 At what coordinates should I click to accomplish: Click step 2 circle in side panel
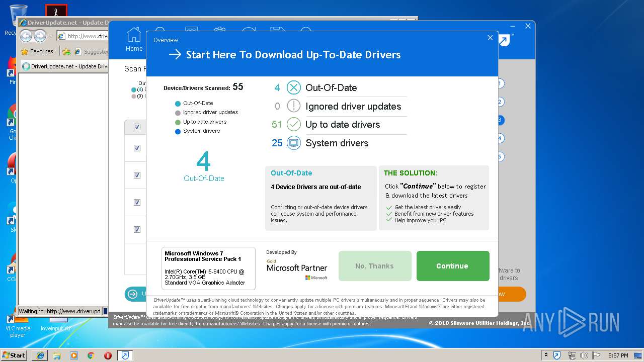[500, 102]
